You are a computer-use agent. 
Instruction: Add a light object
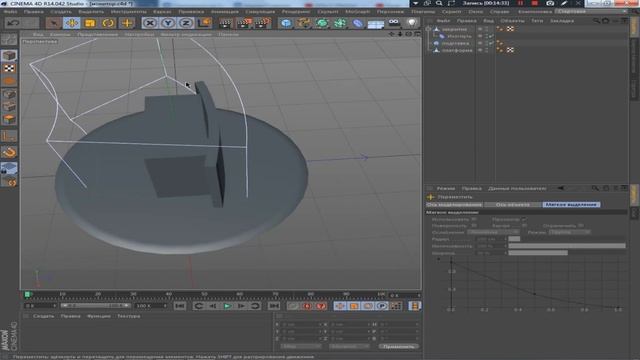pyautogui.click(x=412, y=23)
